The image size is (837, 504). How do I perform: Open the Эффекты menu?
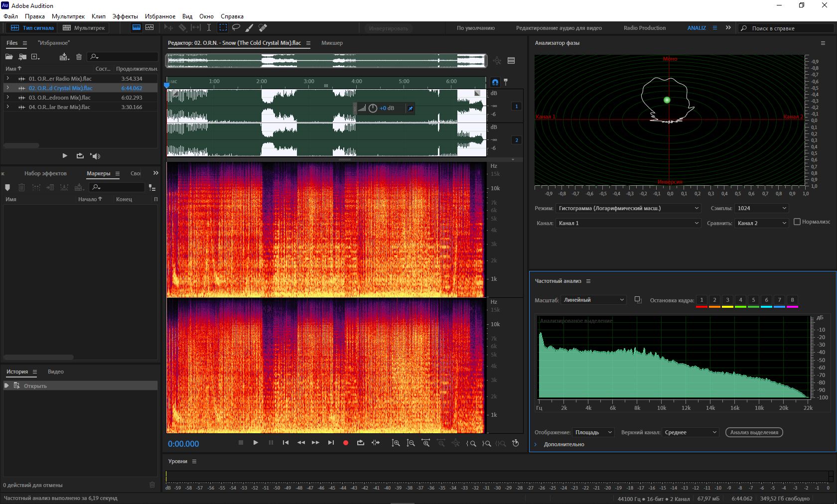[x=125, y=16]
